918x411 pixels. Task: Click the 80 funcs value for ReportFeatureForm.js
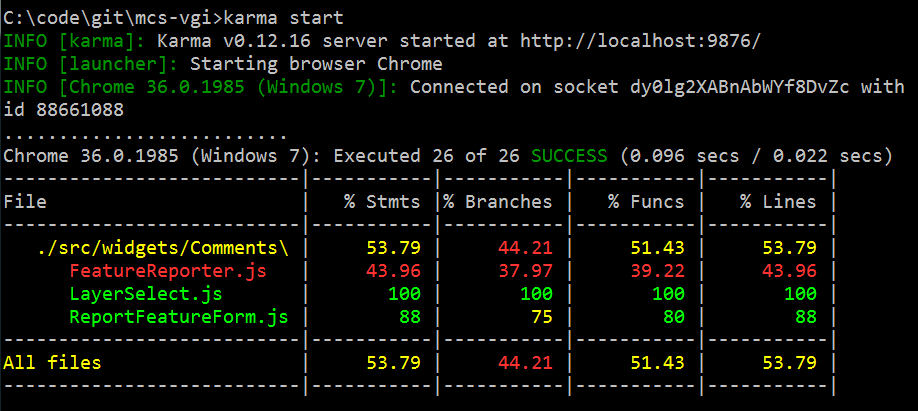pos(673,317)
